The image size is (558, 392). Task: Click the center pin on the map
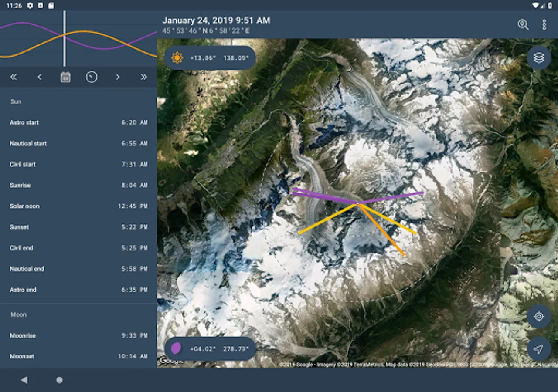(357, 203)
